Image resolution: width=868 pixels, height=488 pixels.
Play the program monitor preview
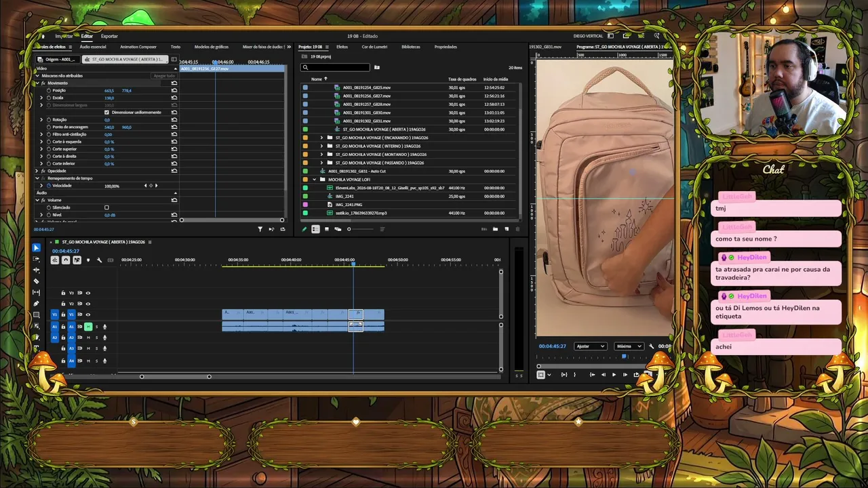pyautogui.click(x=614, y=375)
